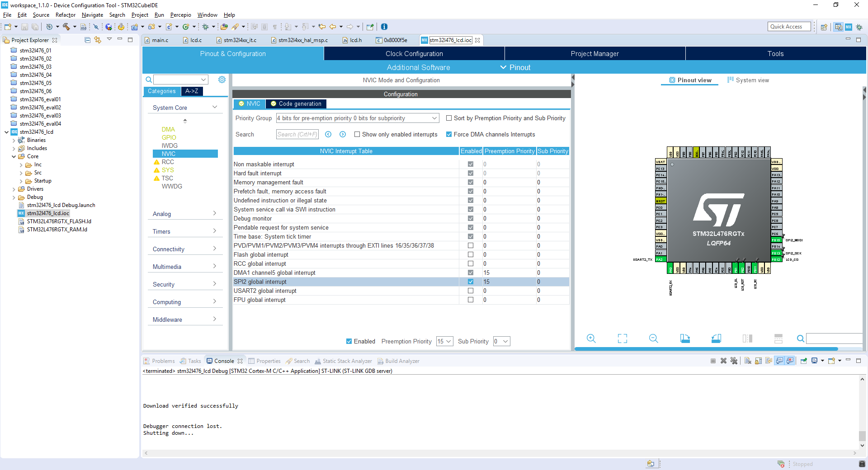This screenshot has height=470, width=868.
Task: Expand the Analog category
Action: point(215,213)
